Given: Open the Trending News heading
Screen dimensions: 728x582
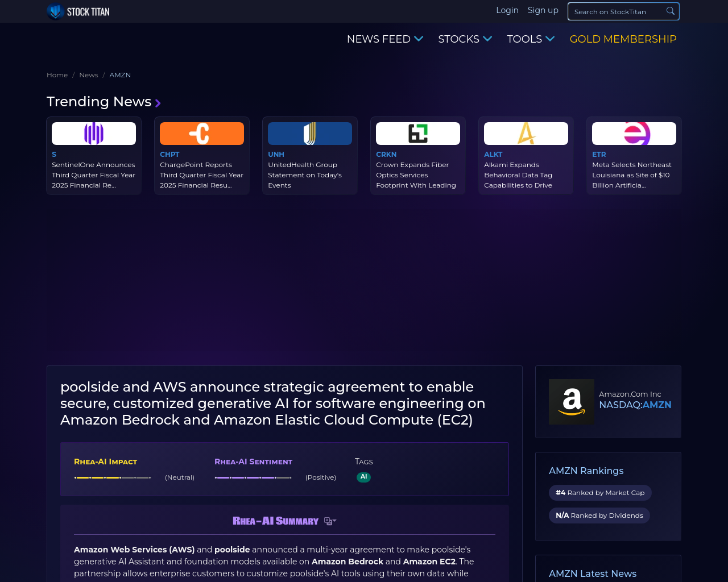Looking at the screenshot, I should coord(99,101).
